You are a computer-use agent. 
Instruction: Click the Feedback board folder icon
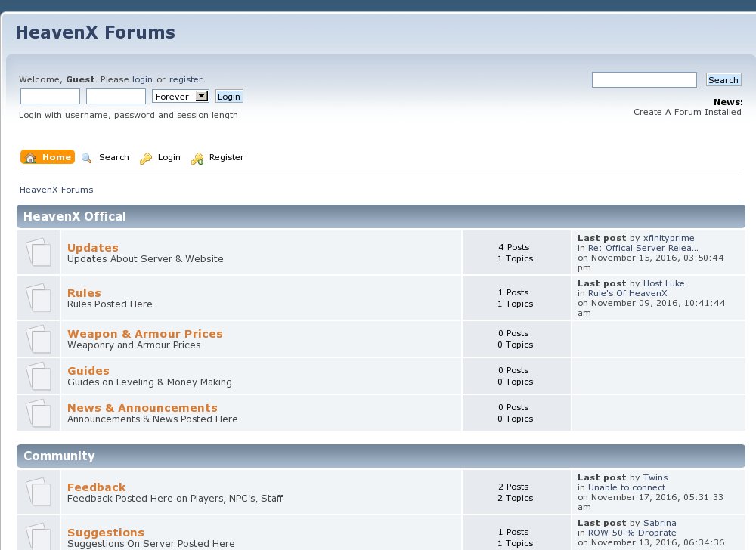pos(39,492)
